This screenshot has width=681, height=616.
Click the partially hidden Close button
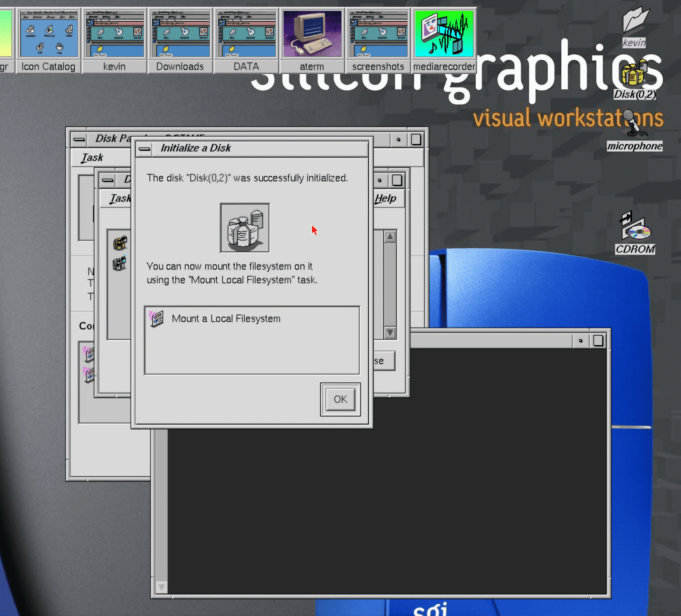point(384,361)
